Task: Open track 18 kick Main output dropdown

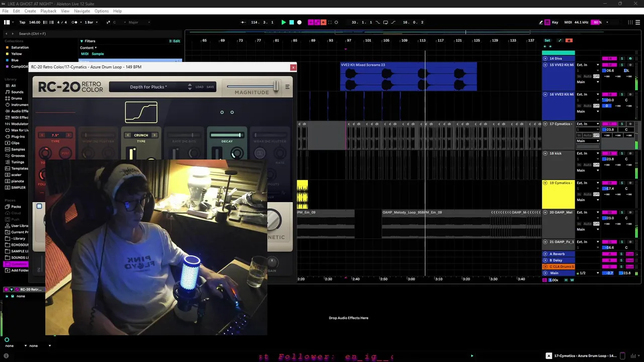Action: tap(588, 170)
